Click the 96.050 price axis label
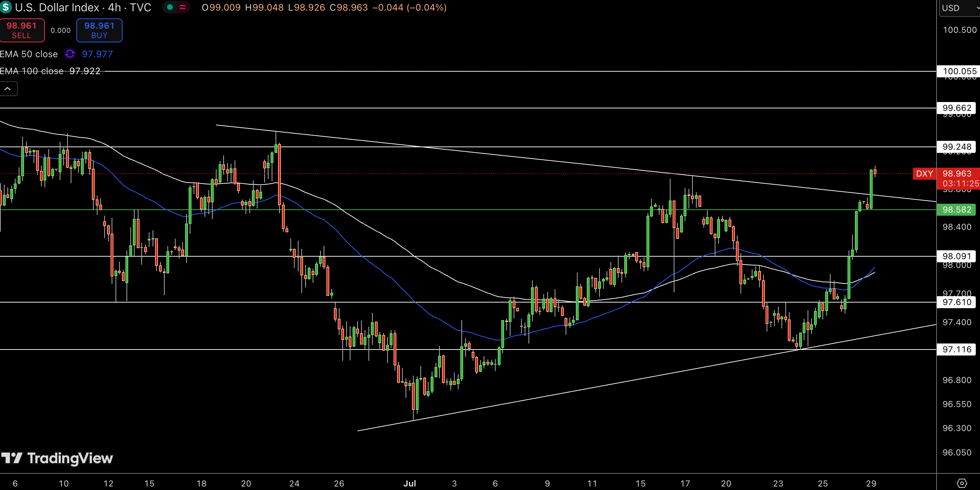Screen dimensions: 980x490 957,452
